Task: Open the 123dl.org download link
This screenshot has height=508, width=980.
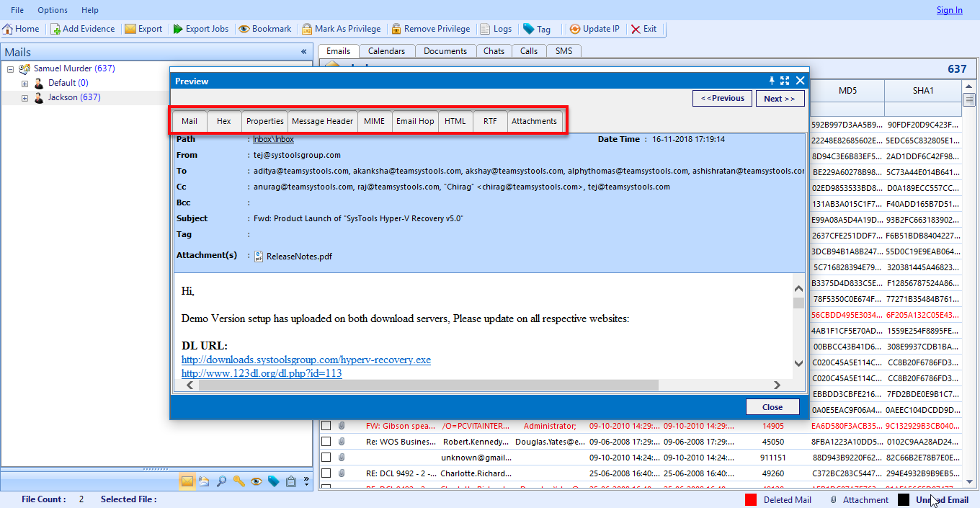Action: [262, 373]
